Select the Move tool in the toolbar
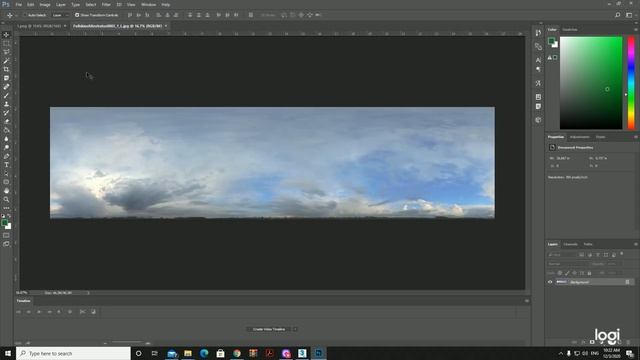The width and height of the screenshot is (640, 360). [6, 35]
